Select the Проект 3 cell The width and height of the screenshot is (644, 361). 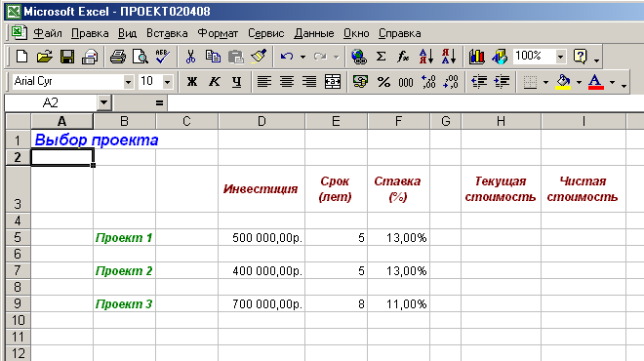coord(125,303)
